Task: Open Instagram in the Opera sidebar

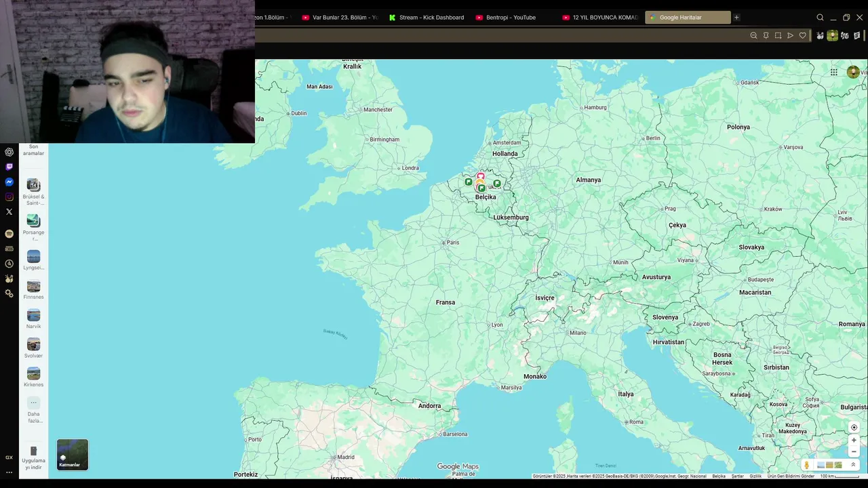Action: (x=9, y=197)
